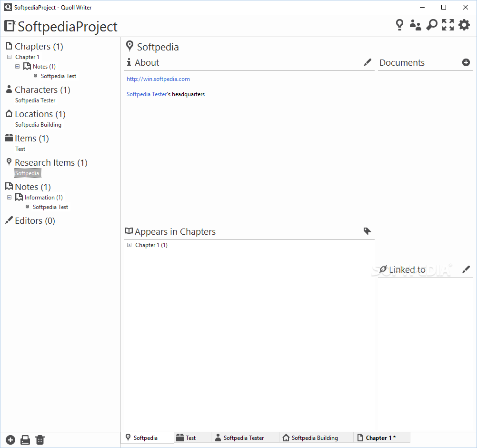The width and height of the screenshot is (477, 448).
Task: Click the open book icon beside Appears in Chapters
Action: pyautogui.click(x=129, y=231)
